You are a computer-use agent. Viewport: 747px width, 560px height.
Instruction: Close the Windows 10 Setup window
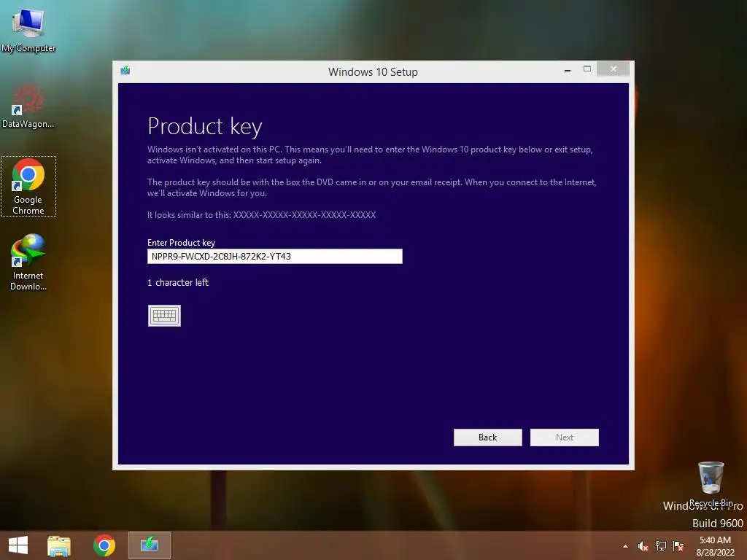613,69
